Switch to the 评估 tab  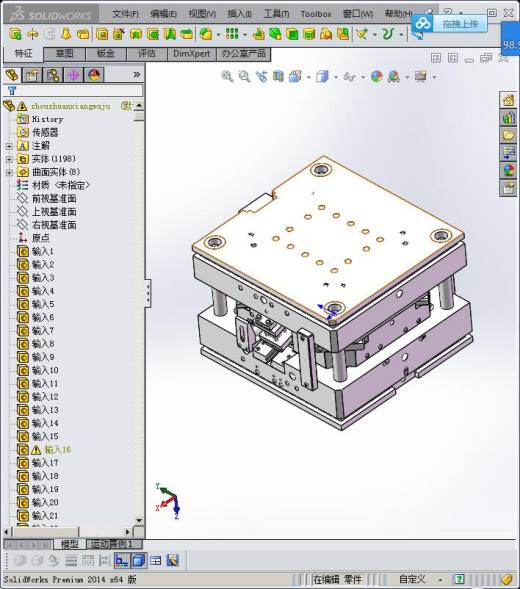tap(147, 54)
